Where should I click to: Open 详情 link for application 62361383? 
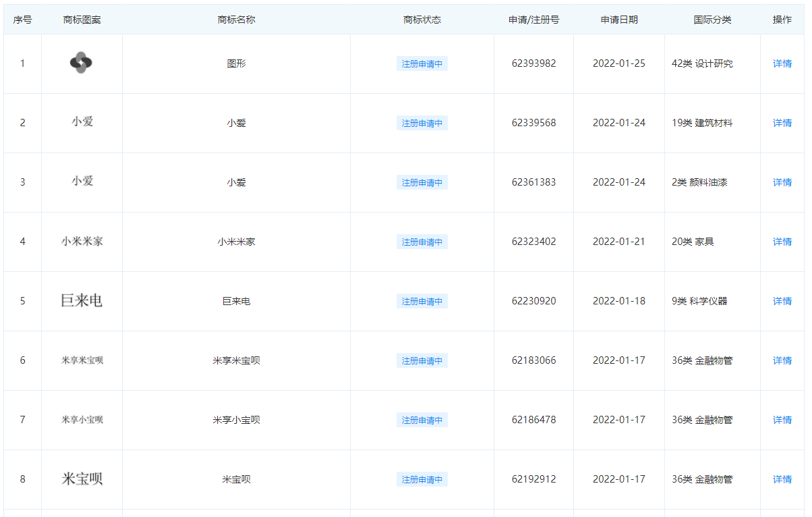(x=782, y=182)
